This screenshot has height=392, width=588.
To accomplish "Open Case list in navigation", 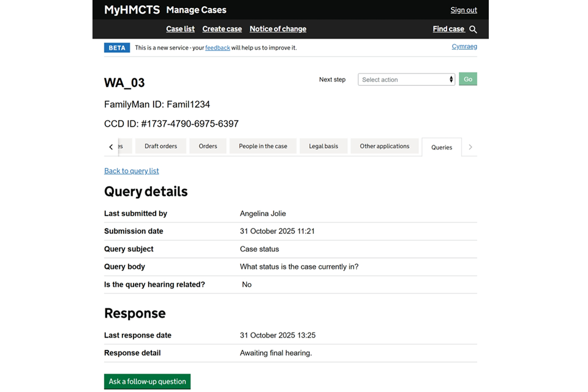I will coord(180,29).
